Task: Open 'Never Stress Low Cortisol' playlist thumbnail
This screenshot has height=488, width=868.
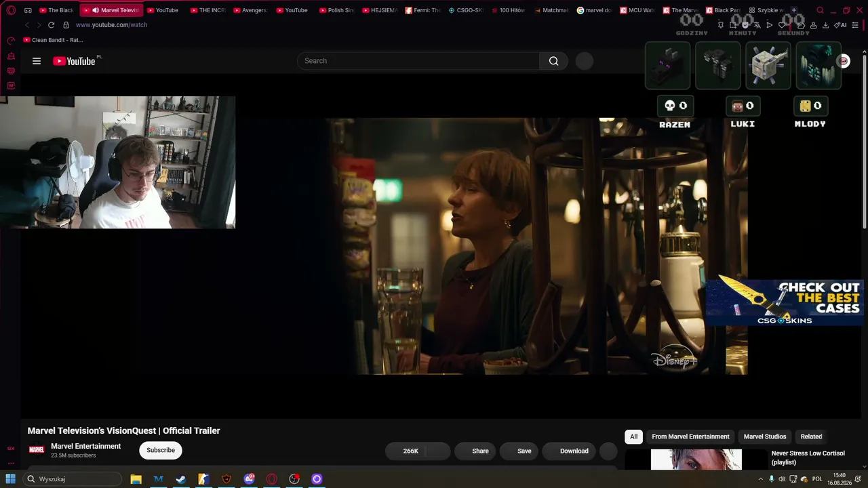Action: [696, 460]
